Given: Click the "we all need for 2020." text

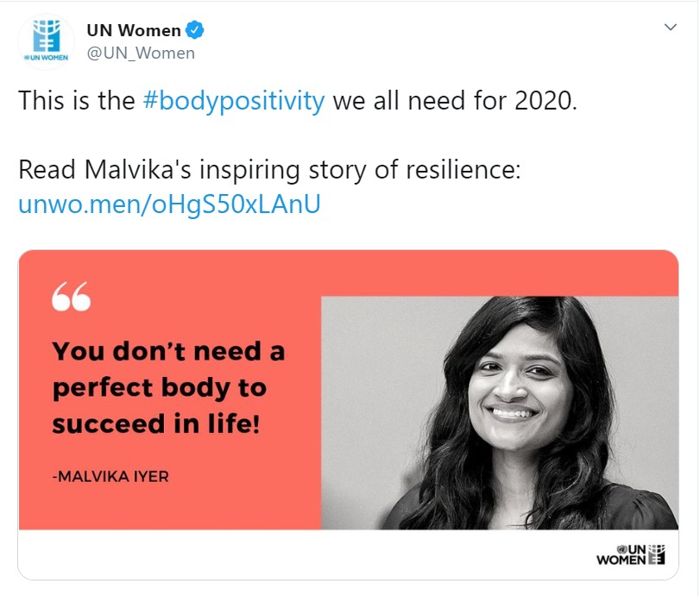Looking at the screenshot, I should 454,101.
